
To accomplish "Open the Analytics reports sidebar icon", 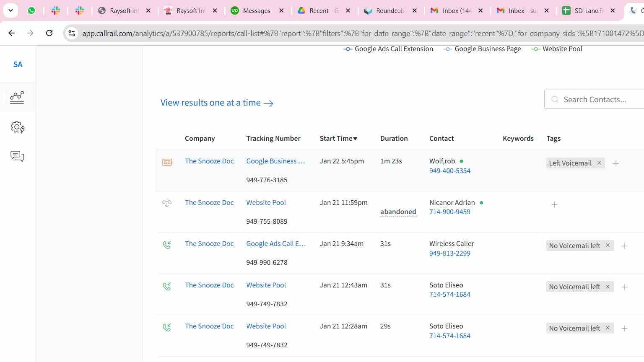I will 17,97.
